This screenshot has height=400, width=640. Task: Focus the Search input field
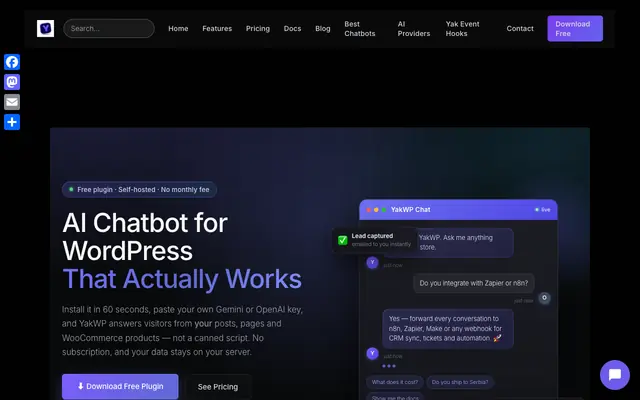pos(109,29)
